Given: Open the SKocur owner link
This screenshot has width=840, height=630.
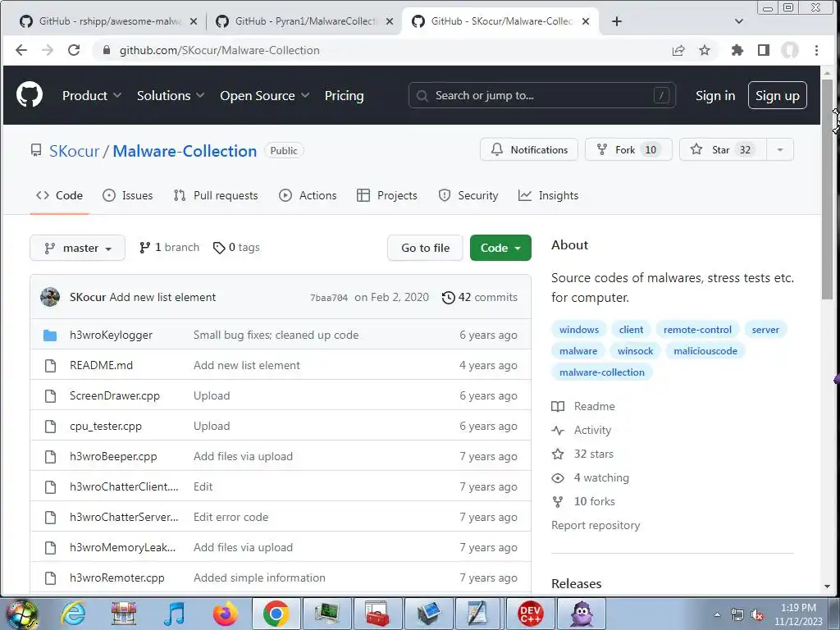Looking at the screenshot, I should 74,151.
